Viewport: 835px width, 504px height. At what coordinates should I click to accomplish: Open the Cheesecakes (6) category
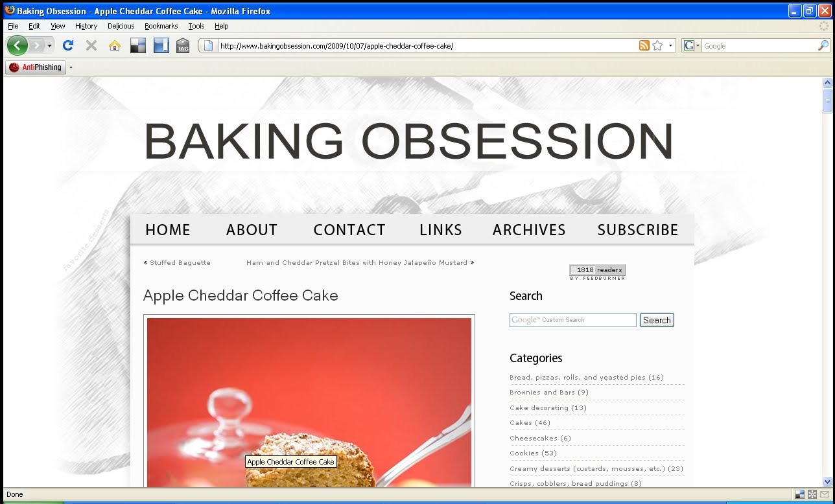[x=541, y=438]
